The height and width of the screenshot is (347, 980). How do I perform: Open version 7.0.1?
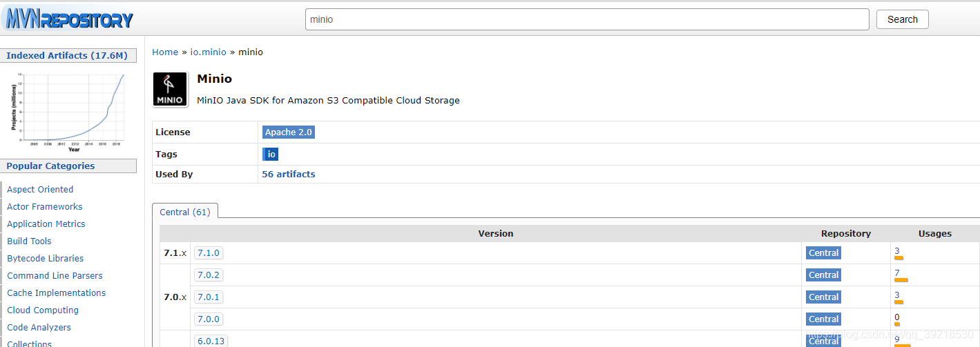pos(208,297)
